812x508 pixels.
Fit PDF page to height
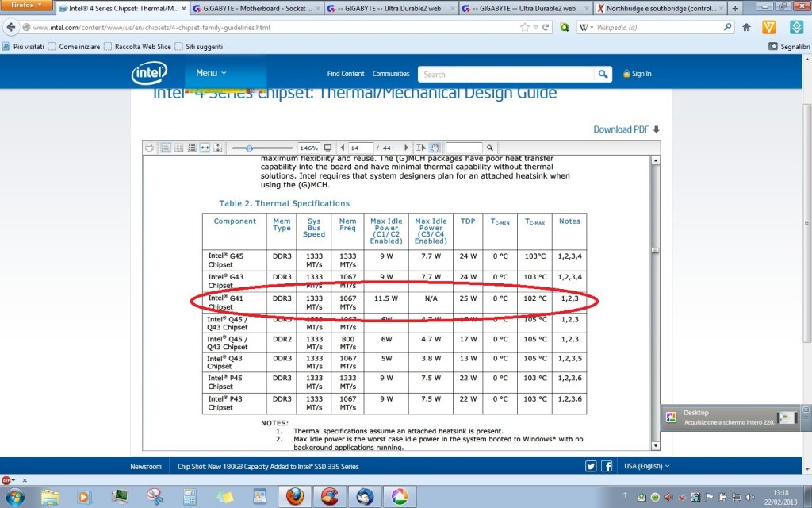coord(217,148)
